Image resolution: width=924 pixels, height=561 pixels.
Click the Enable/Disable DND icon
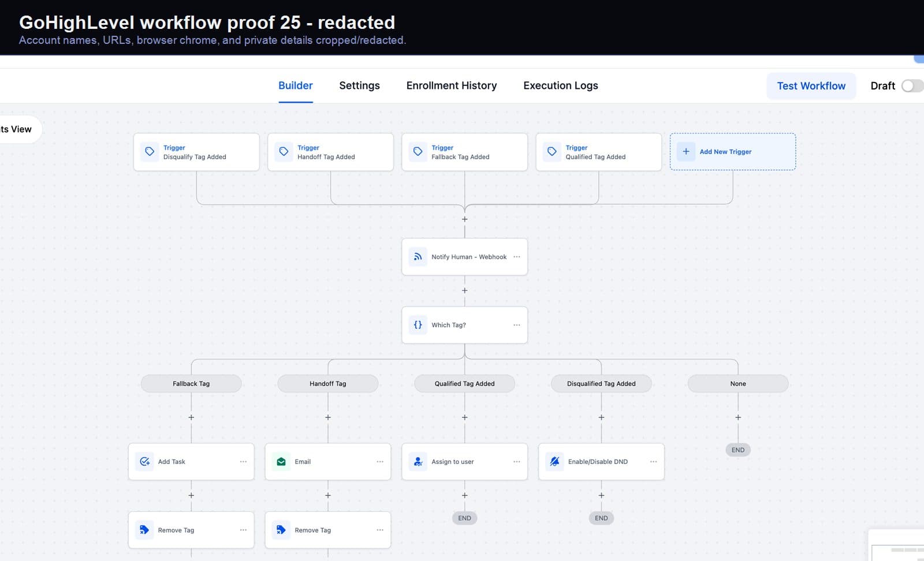pyautogui.click(x=554, y=462)
